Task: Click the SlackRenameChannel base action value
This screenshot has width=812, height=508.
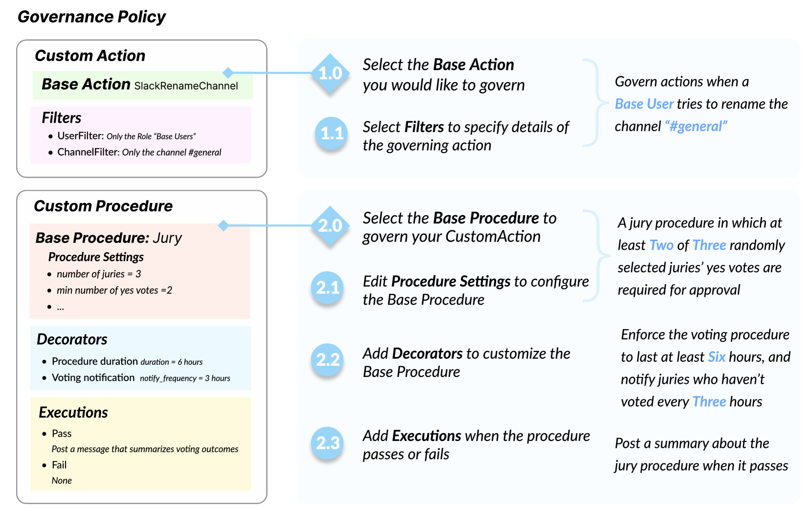Action: point(186,86)
